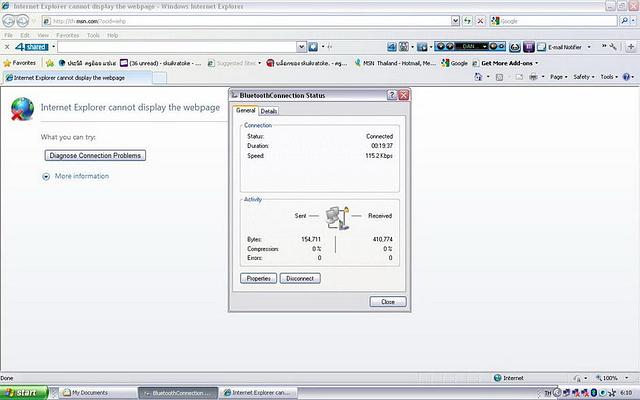640x400 pixels.
Task: Click the 4shared toolbar search go icon
Action: pyautogui.click(x=313, y=47)
